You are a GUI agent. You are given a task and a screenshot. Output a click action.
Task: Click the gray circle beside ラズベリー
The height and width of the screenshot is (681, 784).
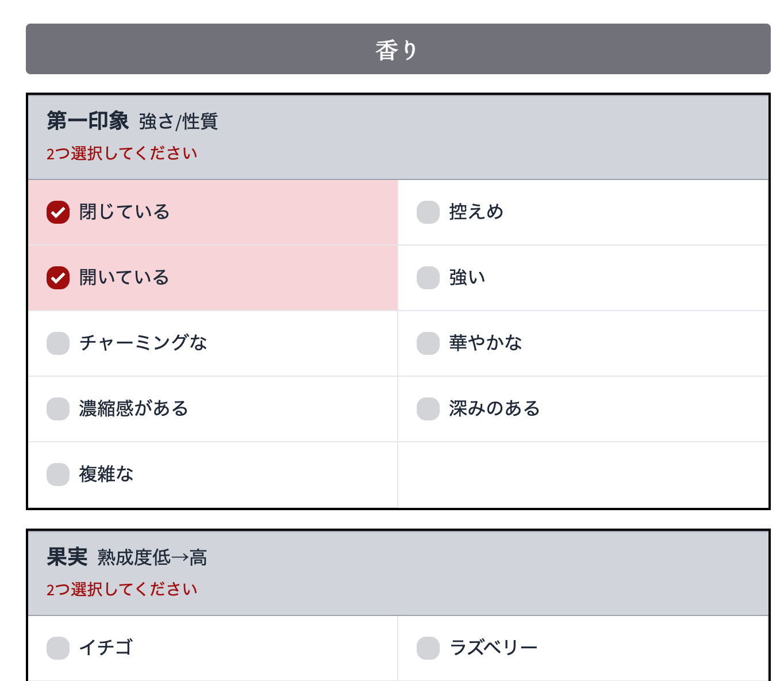tap(427, 646)
